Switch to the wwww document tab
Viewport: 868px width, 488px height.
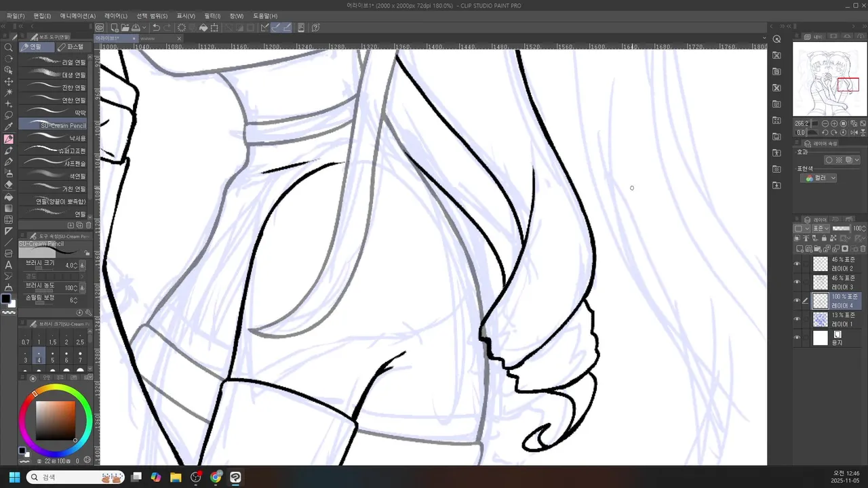pyautogui.click(x=163, y=39)
